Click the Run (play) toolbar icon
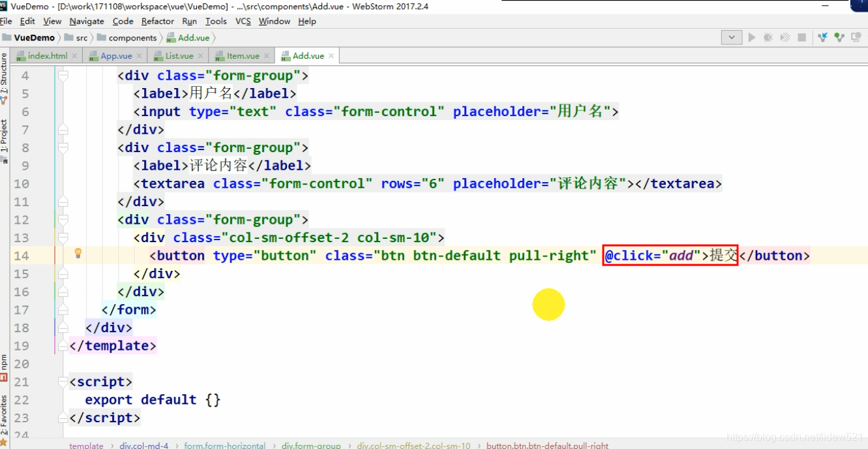The height and width of the screenshot is (449, 868). coord(752,38)
